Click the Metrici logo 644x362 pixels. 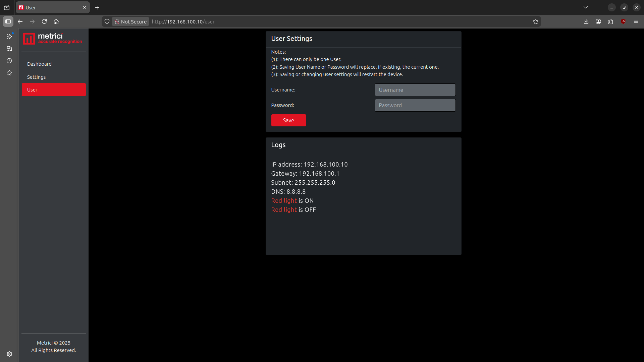click(53, 39)
